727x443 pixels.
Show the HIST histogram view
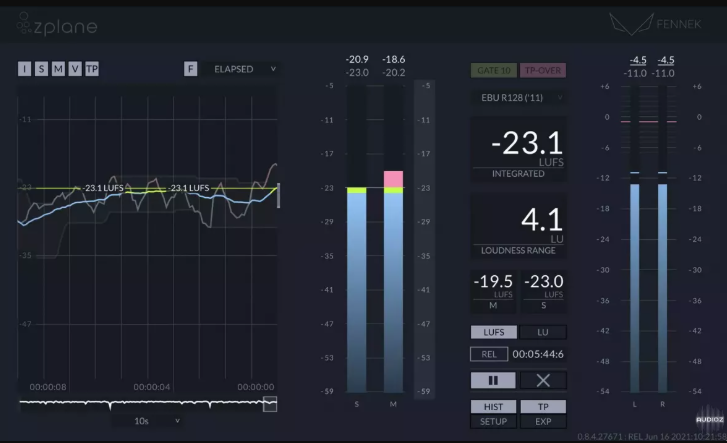pos(493,407)
